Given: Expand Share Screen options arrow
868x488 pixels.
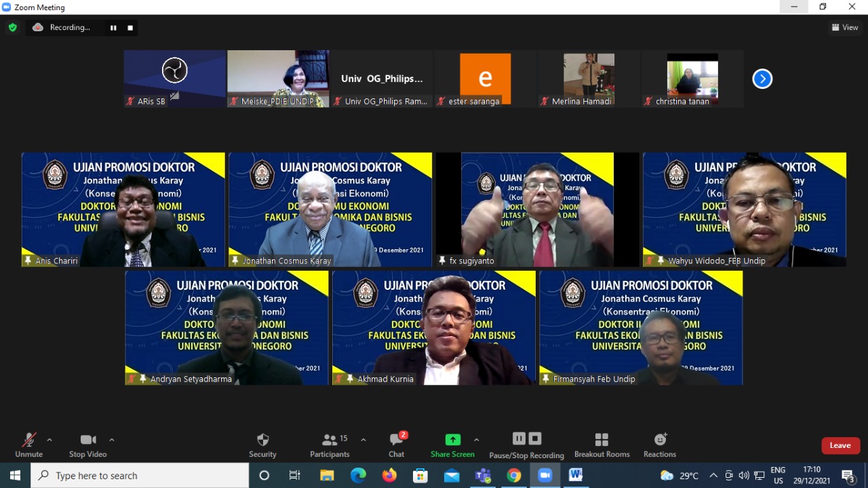Looking at the screenshot, I should pos(476,440).
